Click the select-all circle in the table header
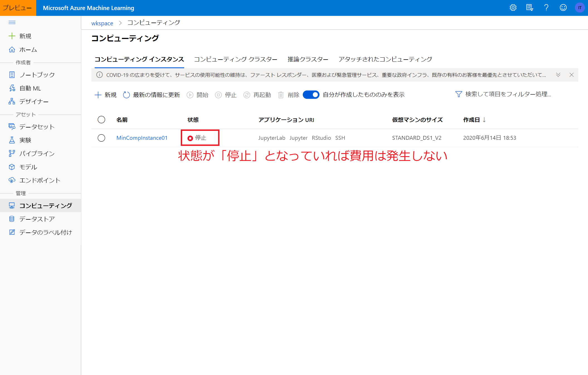The image size is (588, 375). 101,119
